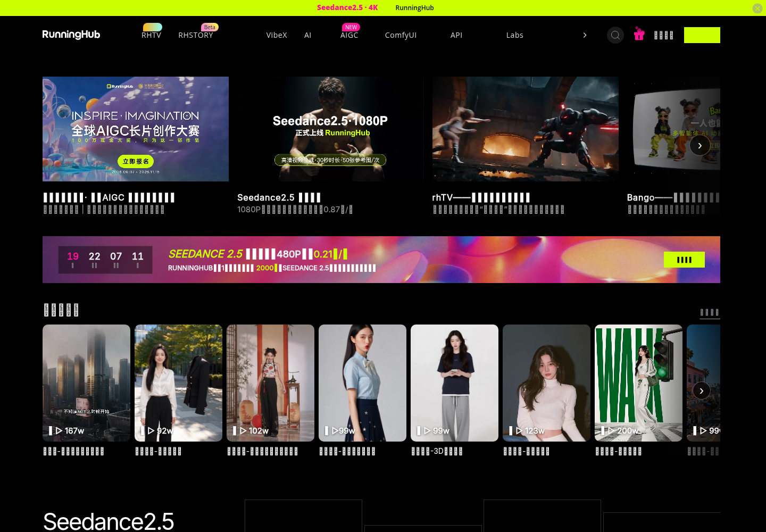The image size is (766, 532).
Task: Click the play icon beside 102w
Action: pos(243,431)
